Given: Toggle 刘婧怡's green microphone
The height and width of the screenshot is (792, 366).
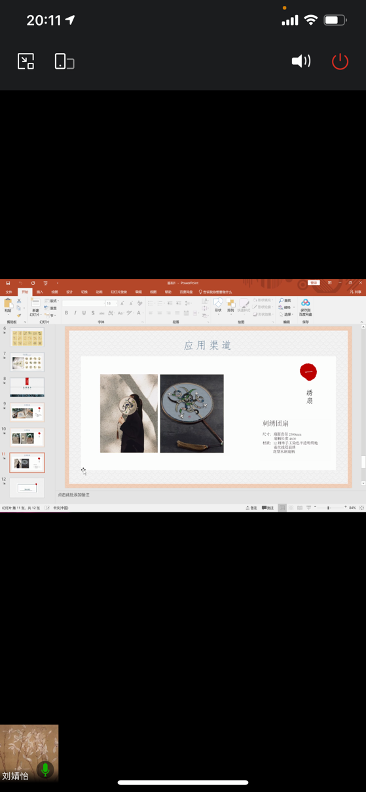Looking at the screenshot, I should [x=45, y=770].
